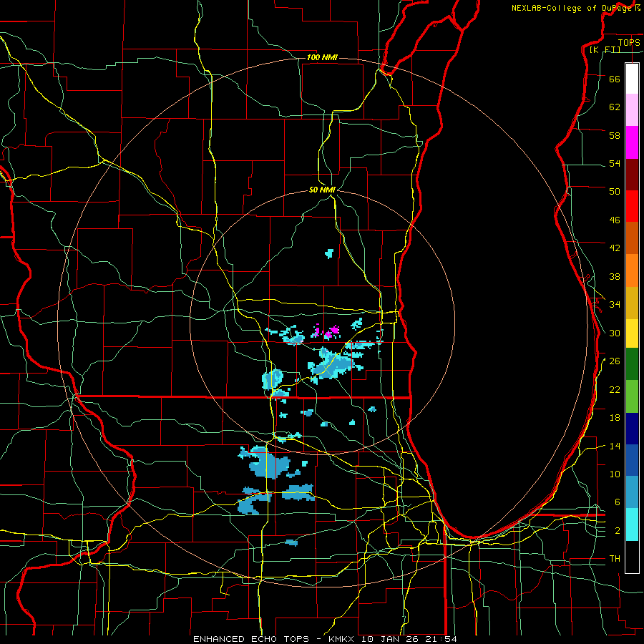The height and width of the screenshot is (644, 644).
Task: Click the 38 legend tick label
Action: pos(615,276)
